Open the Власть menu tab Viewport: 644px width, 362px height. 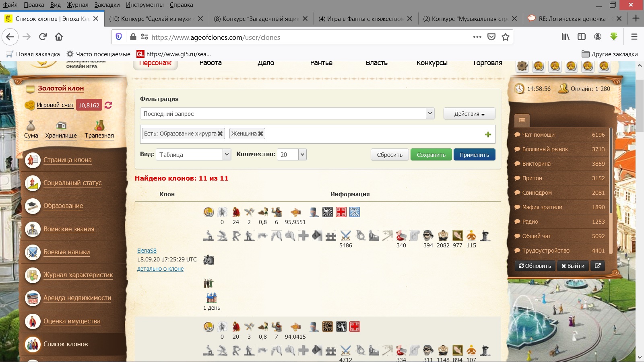377,63
